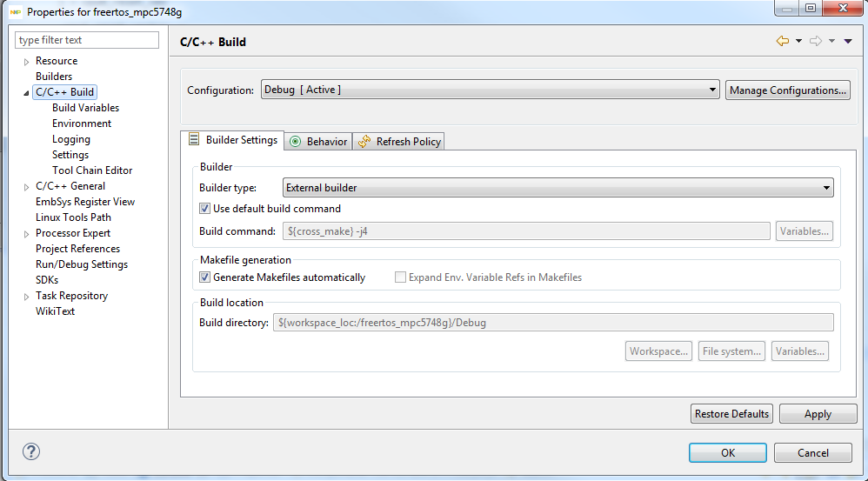Expand the Processor Expert tree node
The image size is (868, 481).
point(26,234)
